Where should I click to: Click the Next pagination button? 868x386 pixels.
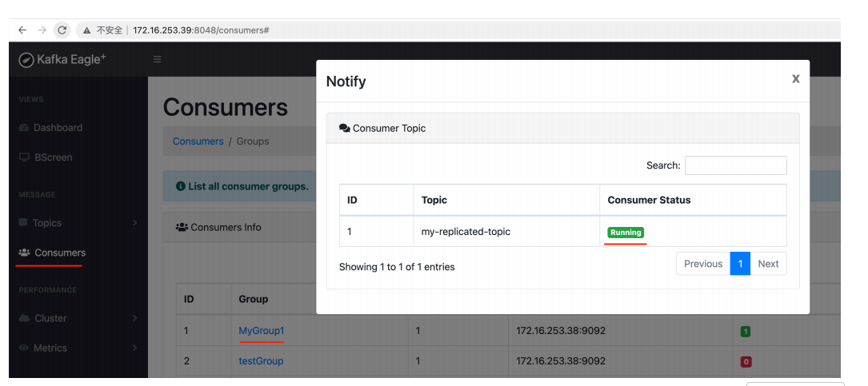click(768, 264)
